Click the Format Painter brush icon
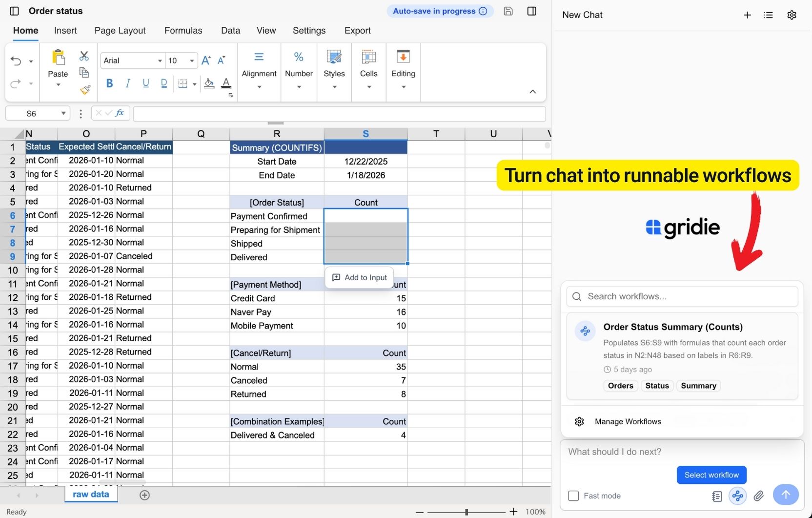The width and height of the screenshot is (812, 518). point(85,90)
